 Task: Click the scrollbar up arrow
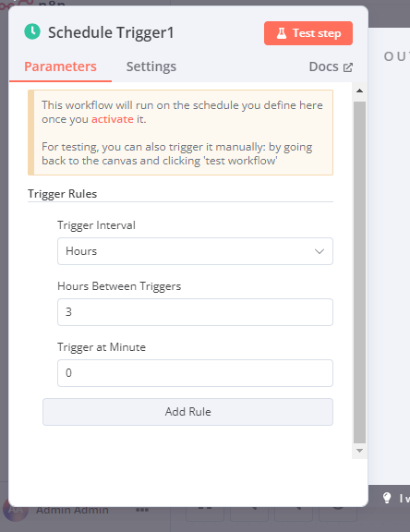(360, 91)
